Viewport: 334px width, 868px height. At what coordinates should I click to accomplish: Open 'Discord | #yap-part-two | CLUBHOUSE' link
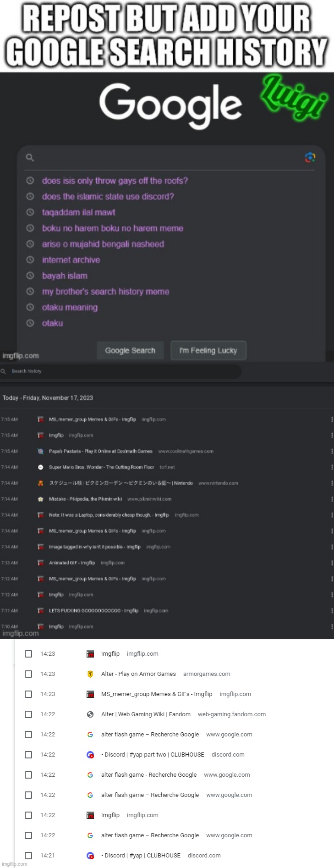(x=153, y=755)
